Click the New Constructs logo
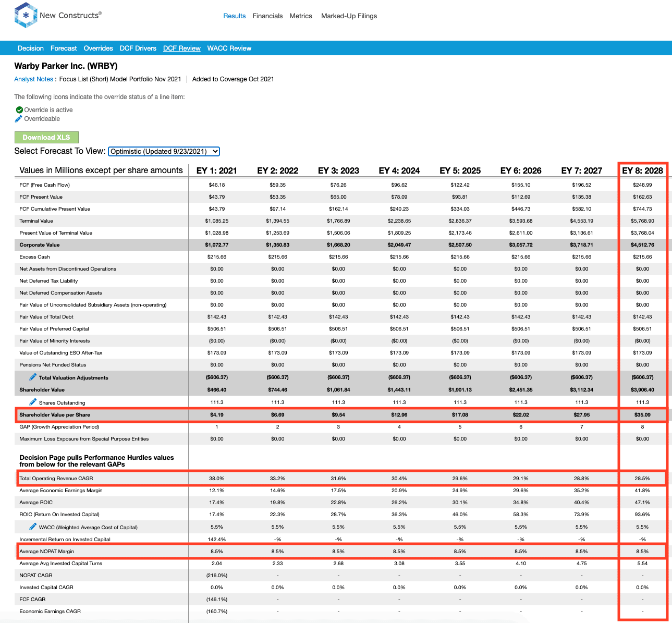This screenshot has width=672, height=623. pos(58,15)
